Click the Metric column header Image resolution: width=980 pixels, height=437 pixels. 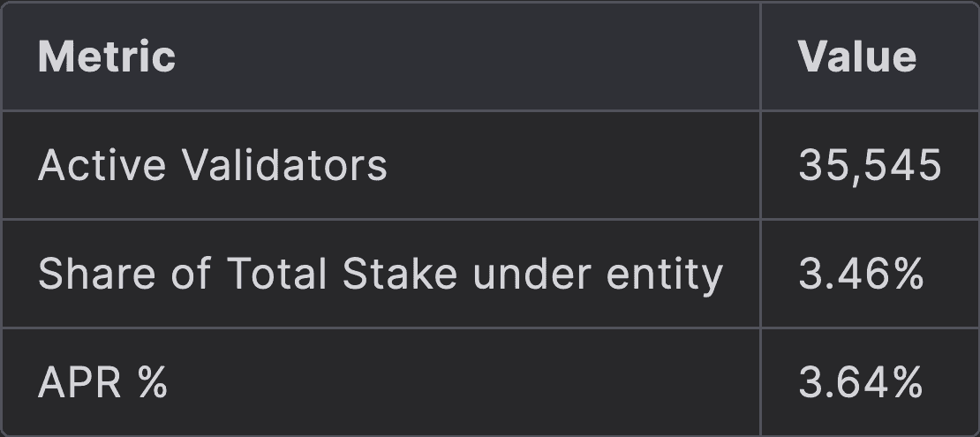click(x=107, y=57)
